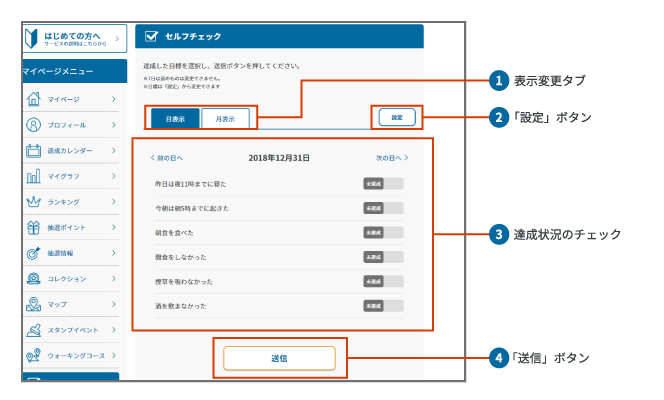
Task: Open ウォーキングコース menu item
Action: click(71, 356)
